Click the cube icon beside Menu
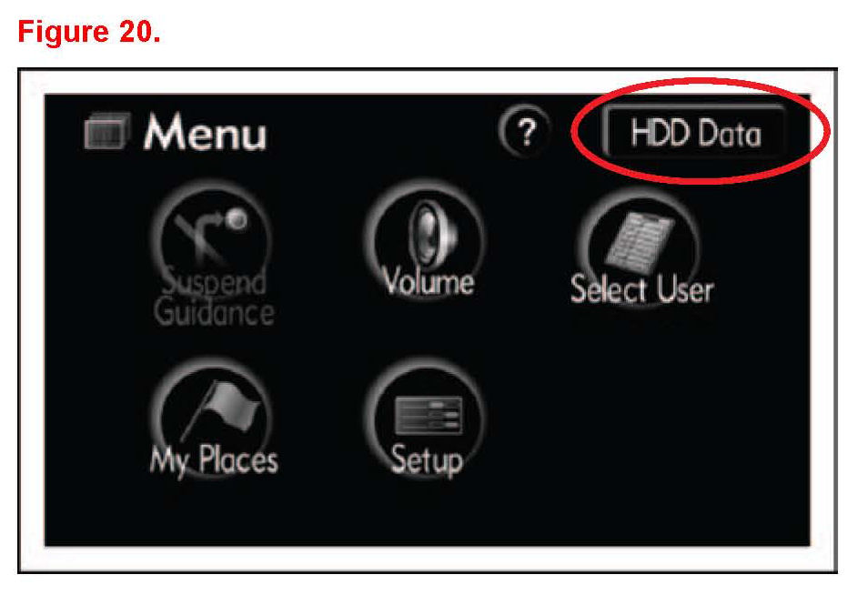The height and width of the screenshot is (595, 868). (107, 131)
